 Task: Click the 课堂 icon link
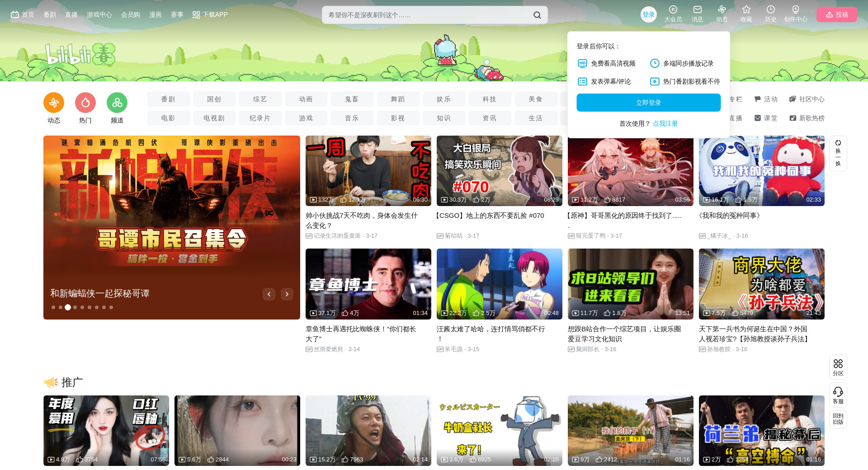click(766, 118)
